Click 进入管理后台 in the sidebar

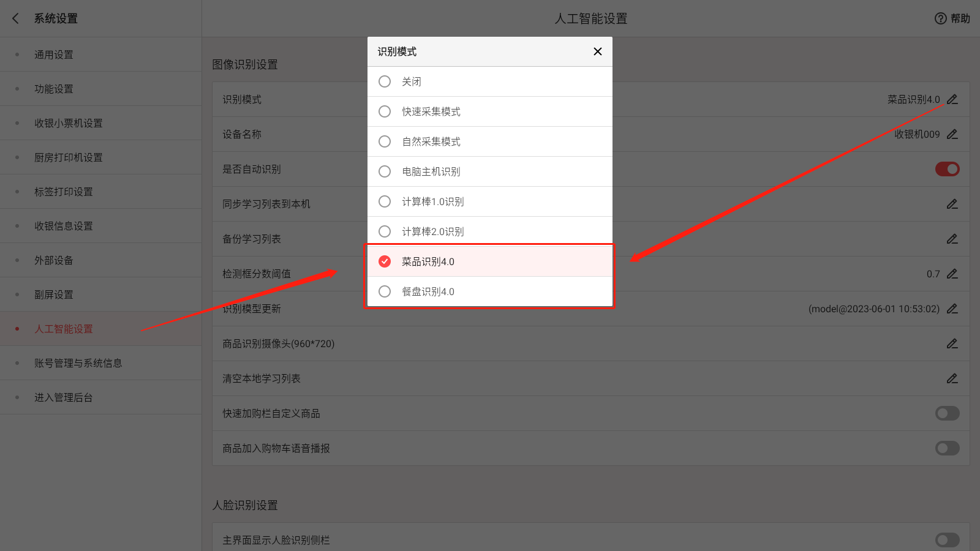click(100, 397)
